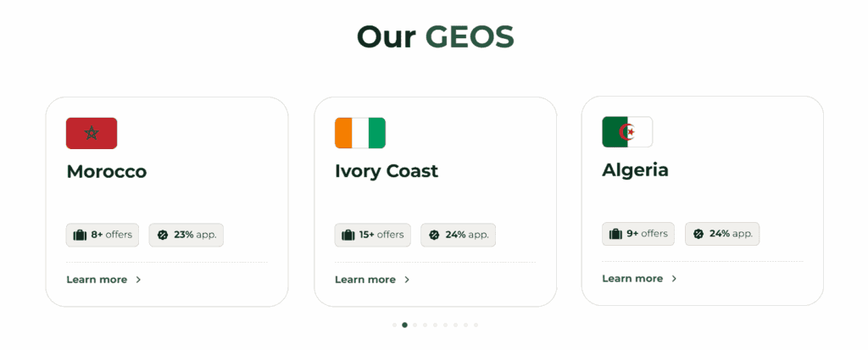Click the Morocco country heading
The image size is (868, 350).
coord(107,172)
